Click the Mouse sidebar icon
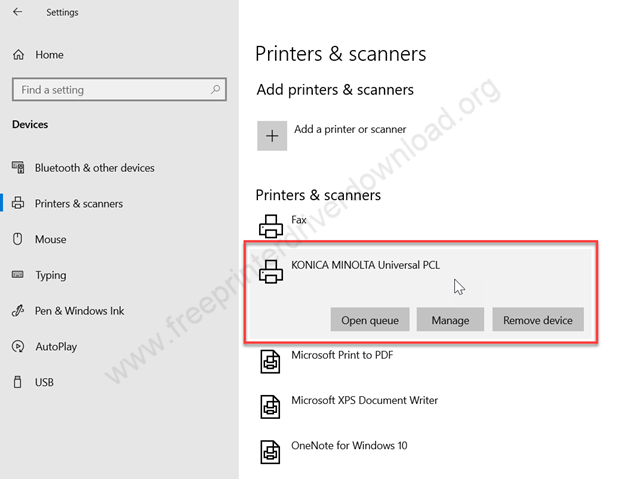Viewport: 640px width, 480px height. point(18,239)
